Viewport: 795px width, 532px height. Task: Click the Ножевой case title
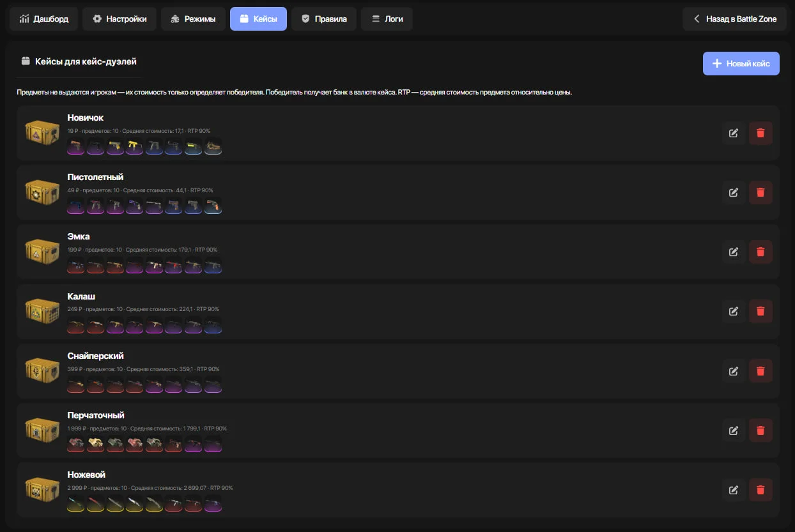click(86, 475)
